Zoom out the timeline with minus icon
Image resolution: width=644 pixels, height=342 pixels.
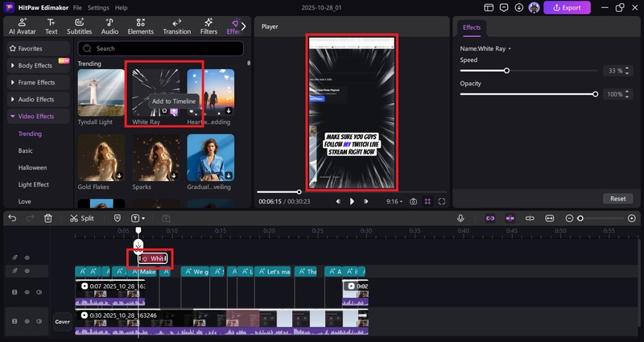[x=569, y=218]
